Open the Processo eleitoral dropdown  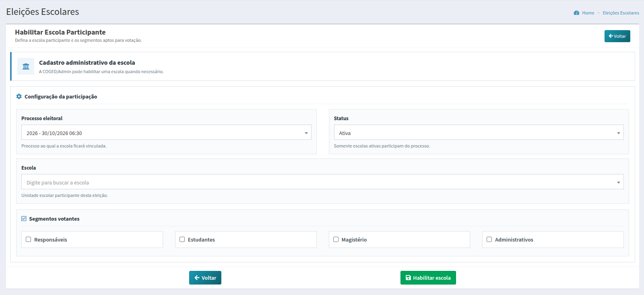166,133
